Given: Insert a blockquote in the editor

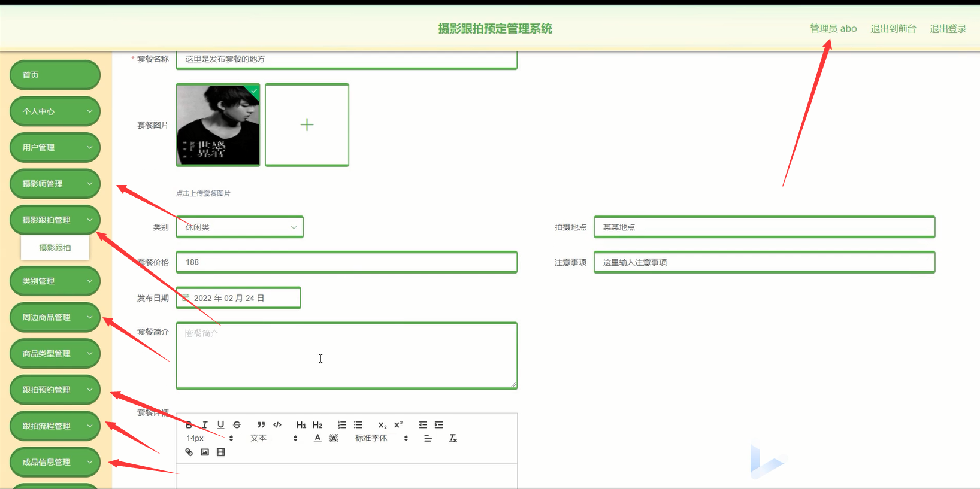Looking at the screenshot, I should [261, 424].
